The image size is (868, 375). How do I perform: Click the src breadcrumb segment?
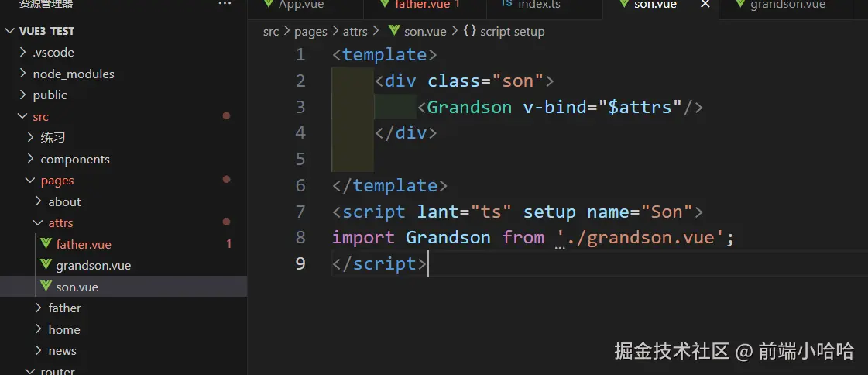[x=271, y=32]
